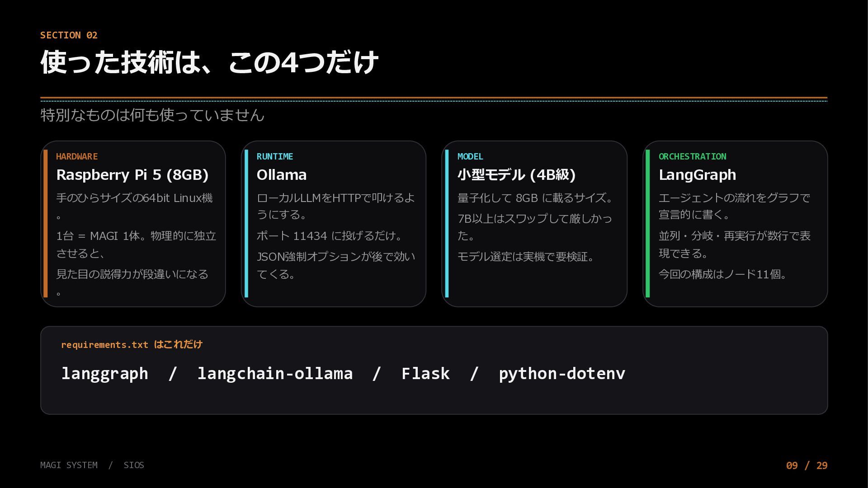Click the line "1台 = MAGI 1体。物理的に独立させると、"
The height and width of the screenshot is (488, 868).
136,244
